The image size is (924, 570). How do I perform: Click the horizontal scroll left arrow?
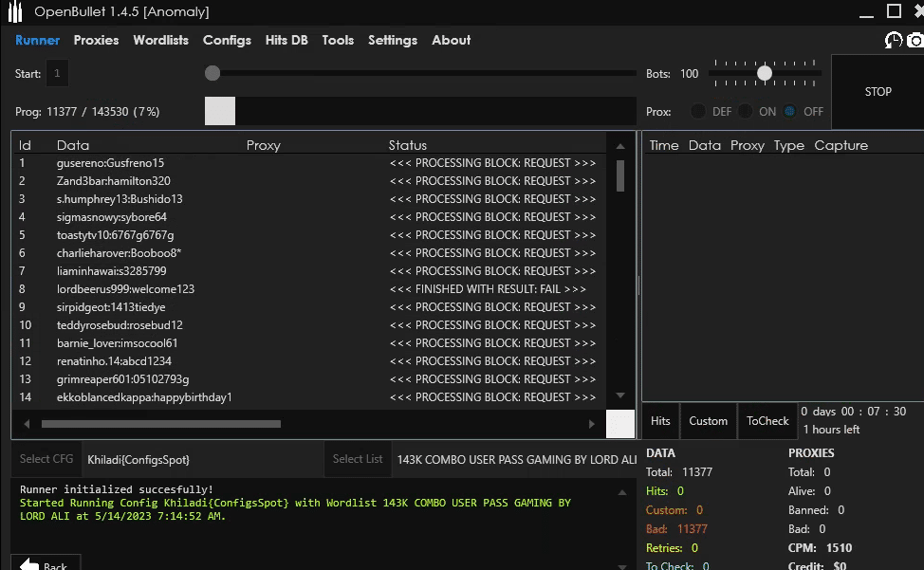27,424
